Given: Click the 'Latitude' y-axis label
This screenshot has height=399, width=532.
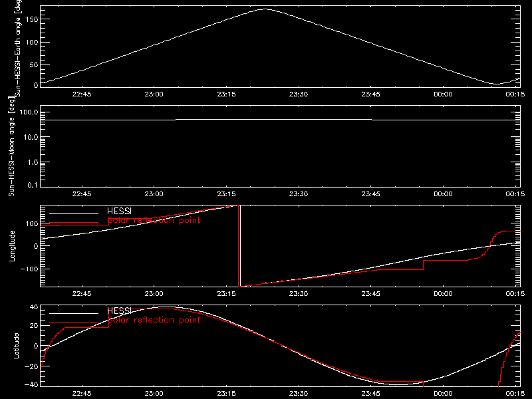Looking at the screenshot, I should [16, 346].
